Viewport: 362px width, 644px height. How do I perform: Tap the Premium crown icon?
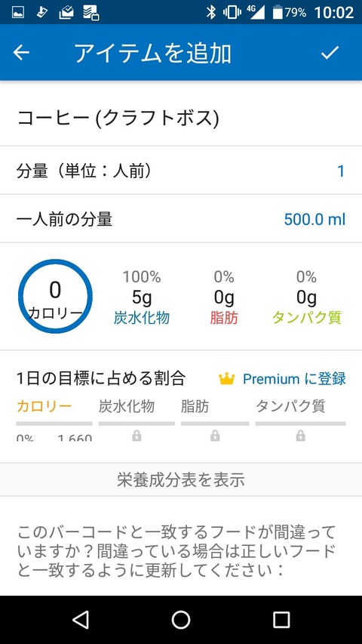point(226,379)
